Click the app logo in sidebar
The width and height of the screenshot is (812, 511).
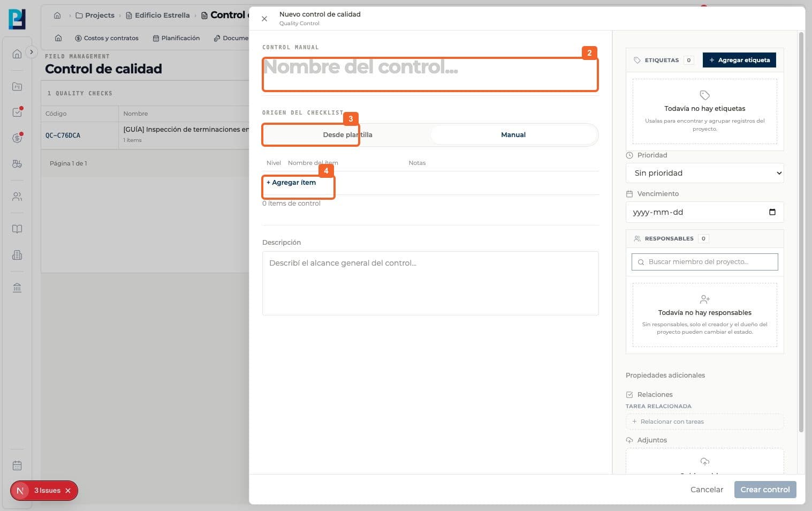coord(17,19)
